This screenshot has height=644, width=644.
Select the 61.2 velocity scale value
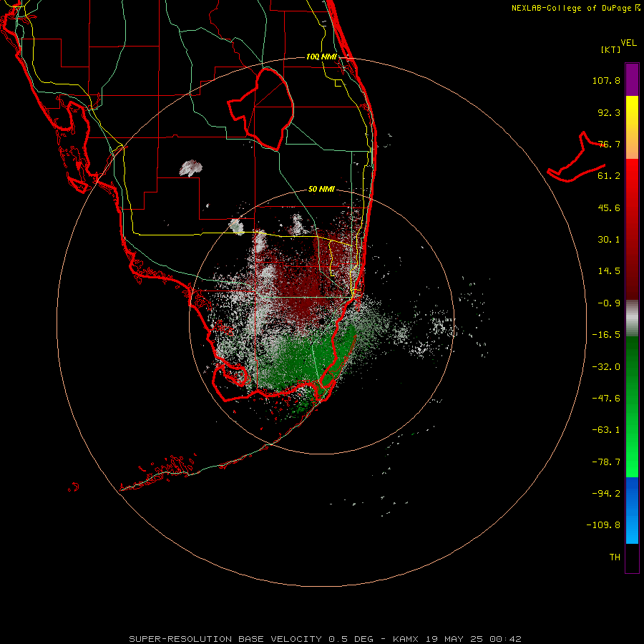[609, 176]
